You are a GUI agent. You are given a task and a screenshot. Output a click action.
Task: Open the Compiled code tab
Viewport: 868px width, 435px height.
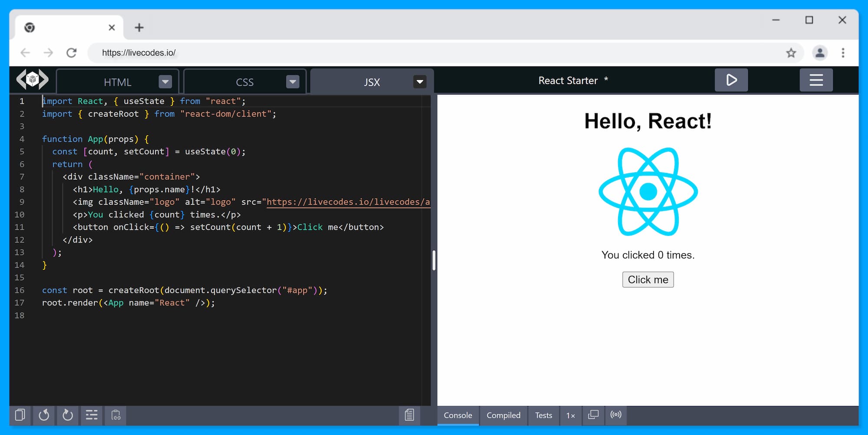[503, 415]
